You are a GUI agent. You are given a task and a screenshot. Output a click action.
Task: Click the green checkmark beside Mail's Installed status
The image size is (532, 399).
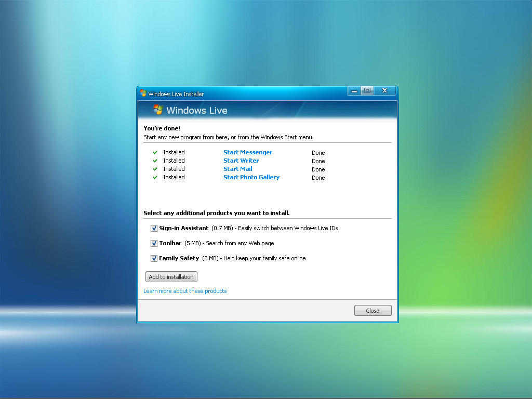(x=155, y=169)
